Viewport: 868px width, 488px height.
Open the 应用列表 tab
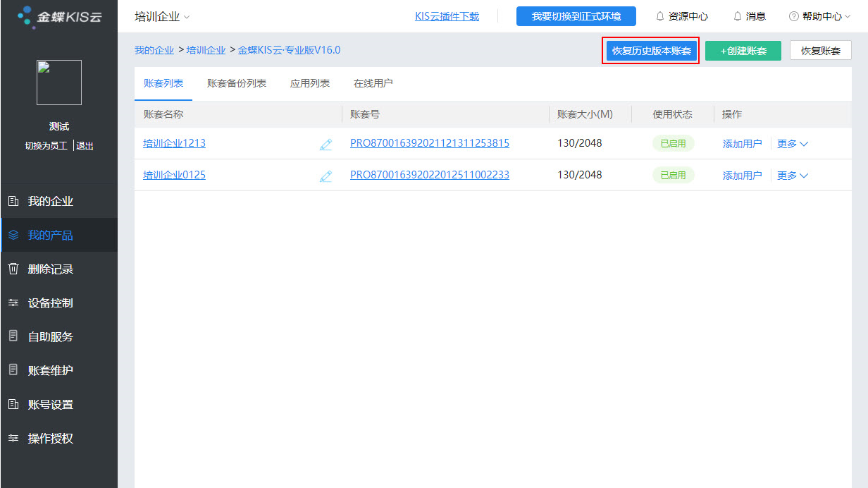(x=310, y=83)
